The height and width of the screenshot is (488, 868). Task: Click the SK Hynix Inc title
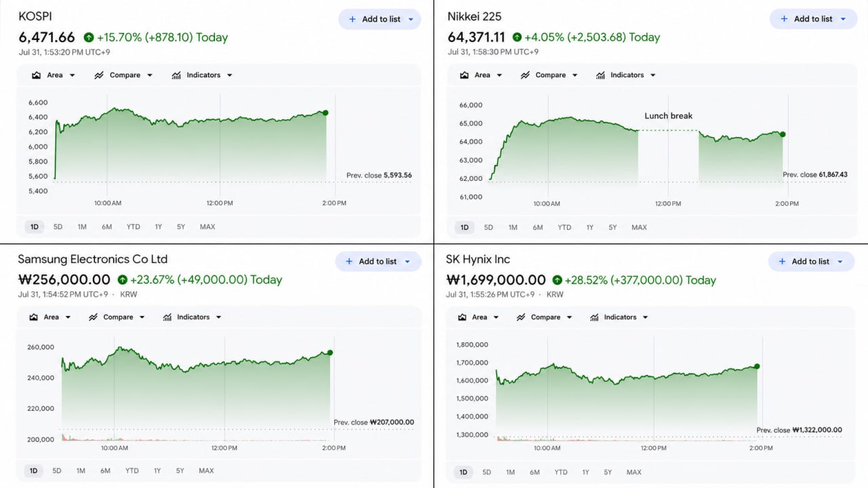click(478, 260)
